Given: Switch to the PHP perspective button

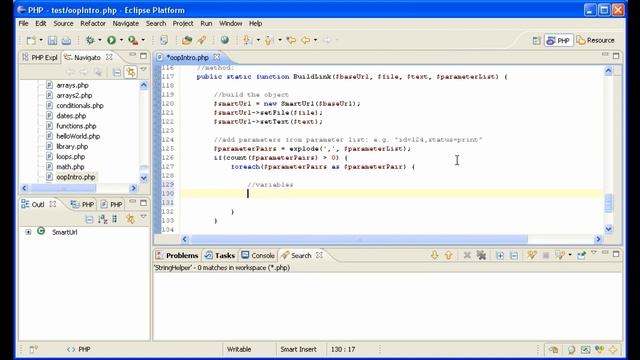Looking at the screenshot, I should pyautogui.click(x=558, y=40).
